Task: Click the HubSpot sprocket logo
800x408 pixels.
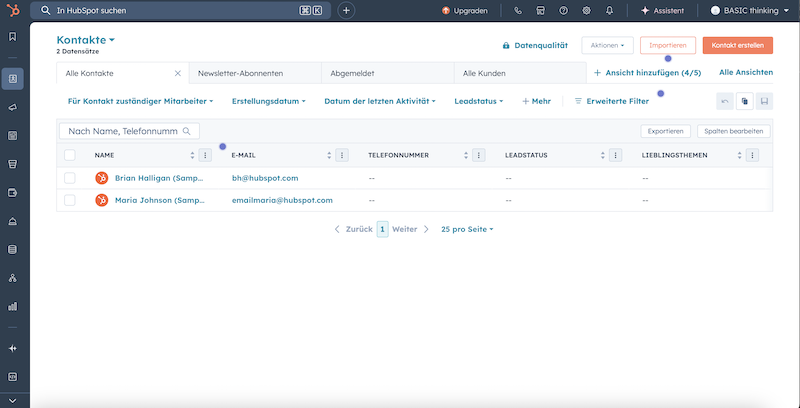Action: [13, 10]
